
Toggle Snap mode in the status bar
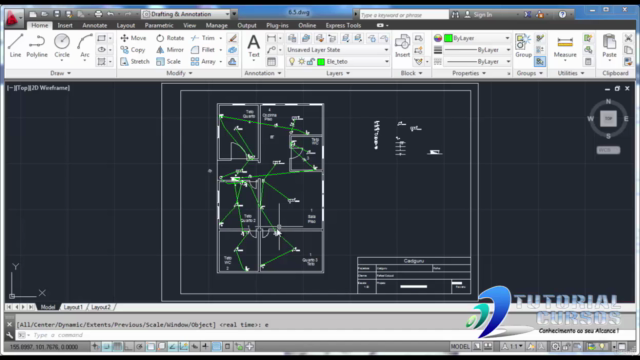[106, 347]
